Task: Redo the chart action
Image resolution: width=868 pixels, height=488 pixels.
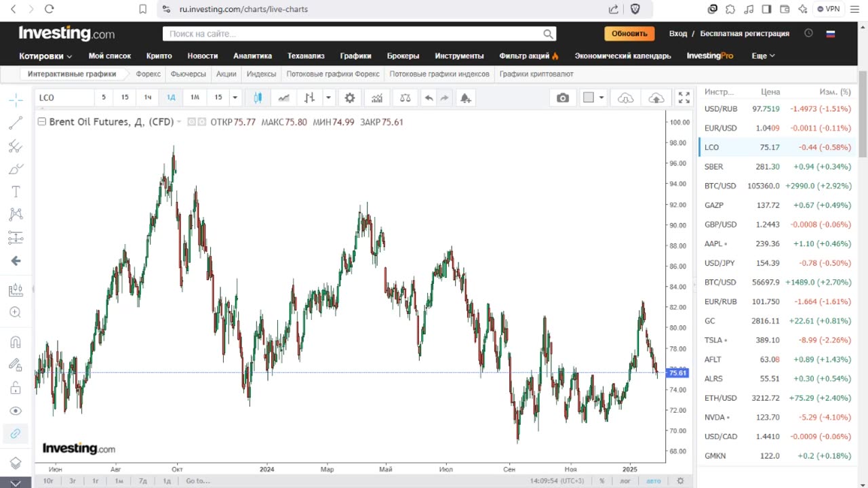Action: (444, 98)
